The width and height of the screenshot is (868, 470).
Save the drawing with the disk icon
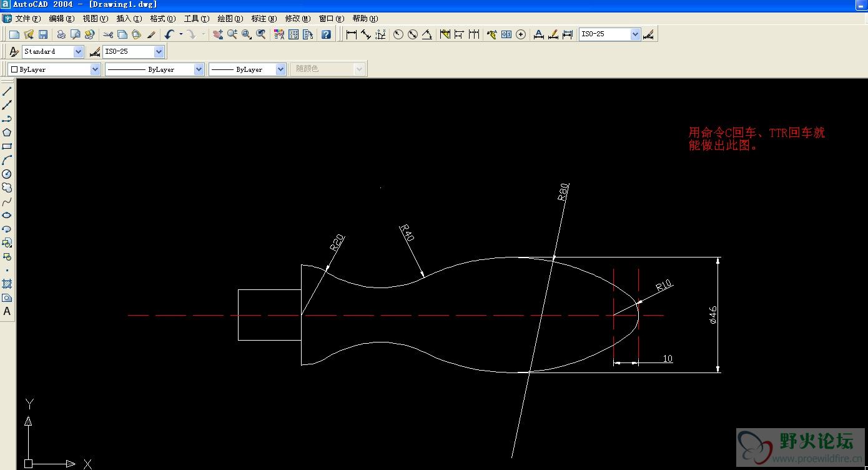tap(43, 34)
